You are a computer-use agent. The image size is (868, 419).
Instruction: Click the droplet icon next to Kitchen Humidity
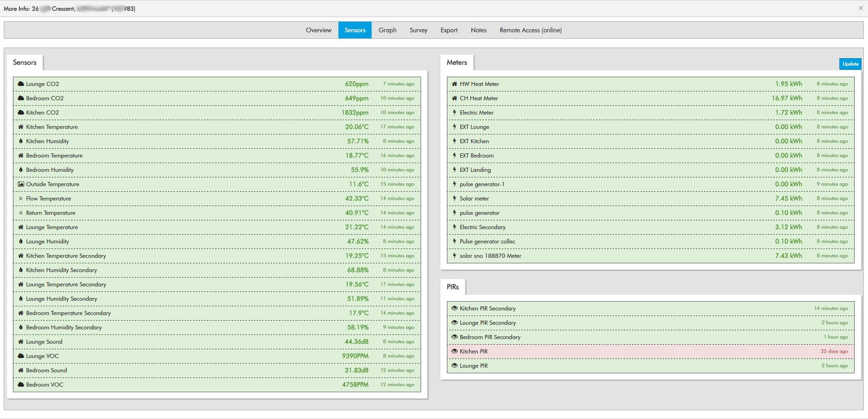click(21, 141)
